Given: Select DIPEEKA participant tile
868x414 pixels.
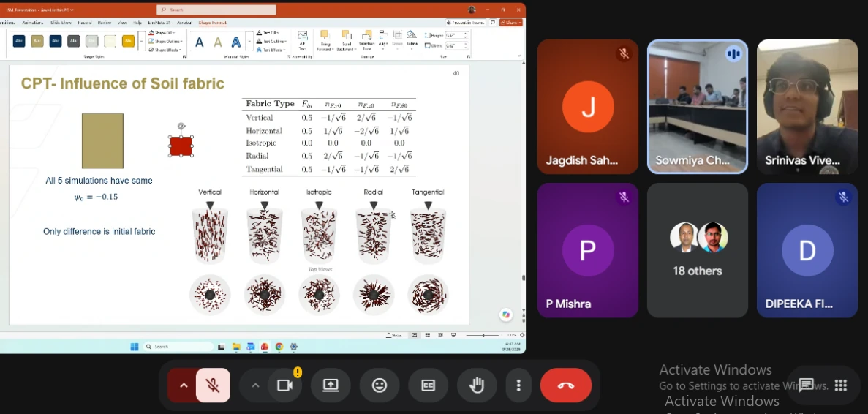Looking at the screenshot, I should point(807,250).
